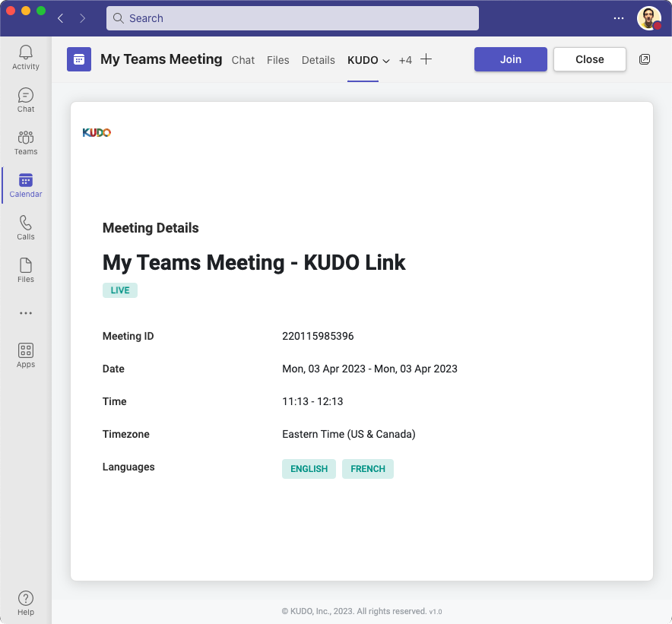The height and width of the screenshot is (624, 672).
Task: Click the KUDO logo
Action: [97, 132]
